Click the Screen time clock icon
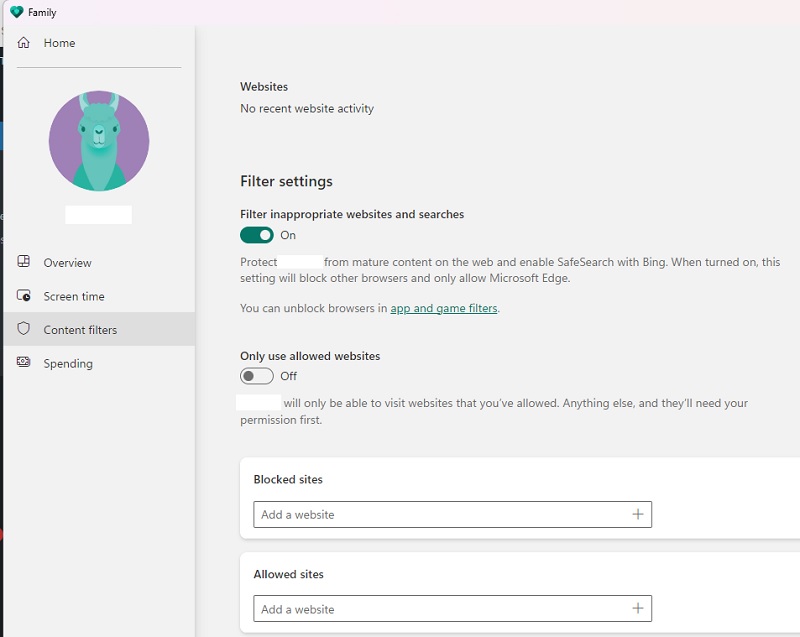 (x=24, y=296)
